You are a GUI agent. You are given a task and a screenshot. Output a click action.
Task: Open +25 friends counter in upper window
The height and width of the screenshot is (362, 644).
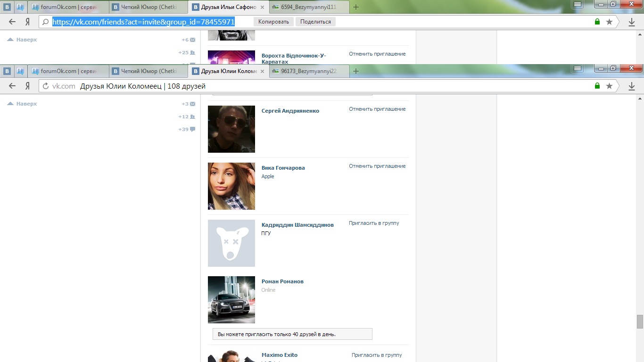click(187, 53)
